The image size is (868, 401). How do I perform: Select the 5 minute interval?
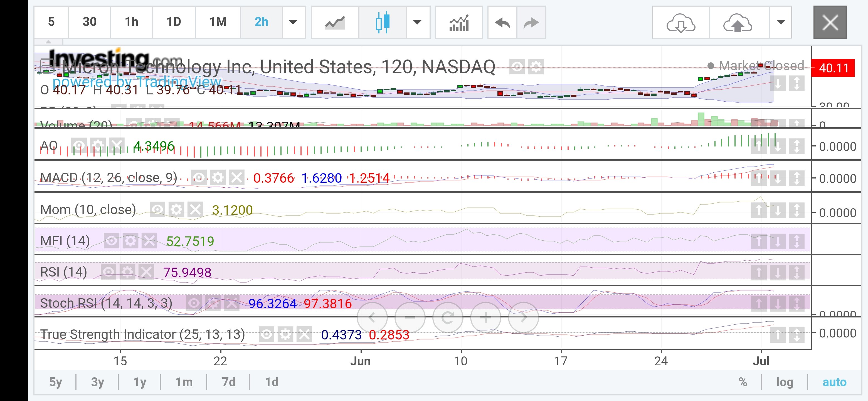(51, 22)
